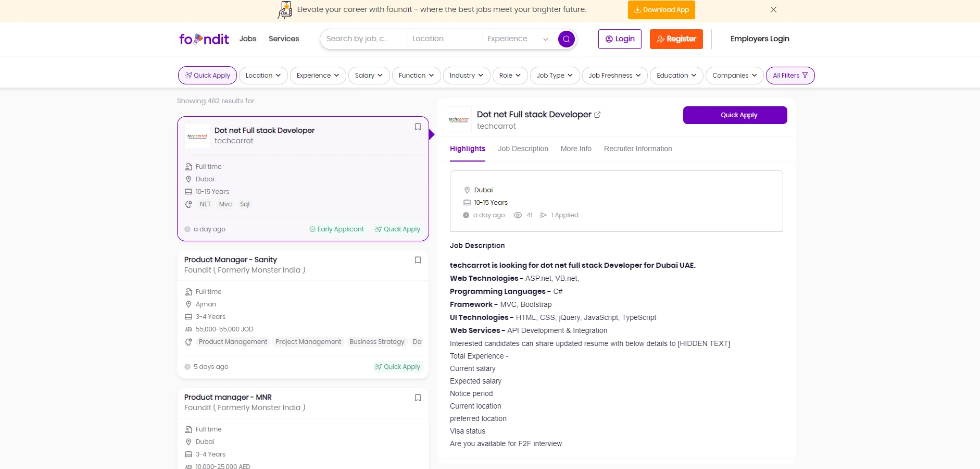Click the Login button
The height and width of the screenshot is (469, 980).
pos(620,39)
